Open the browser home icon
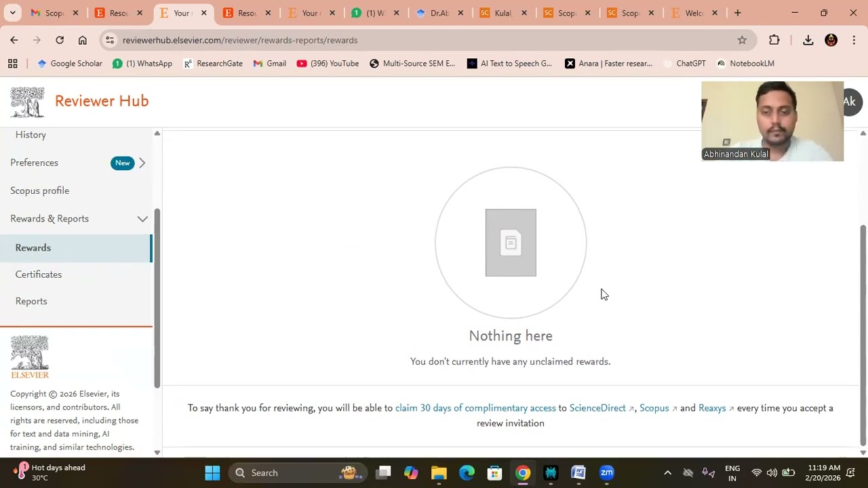This screenshot has width=868, height=488. (83, 40)
